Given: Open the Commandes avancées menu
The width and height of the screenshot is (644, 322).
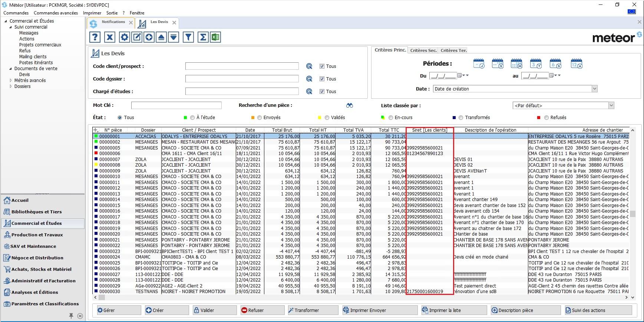Looking at the screenshot, I should click(x=56, y=13).
